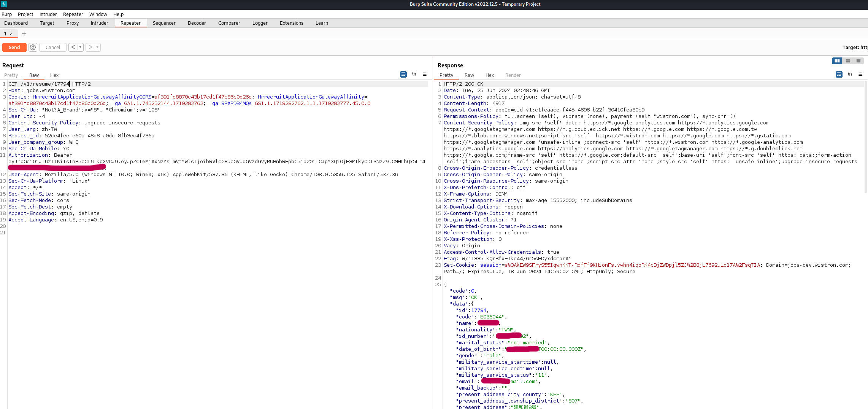
Task: Go forward to next request arrow
Action: pos(90,47)
